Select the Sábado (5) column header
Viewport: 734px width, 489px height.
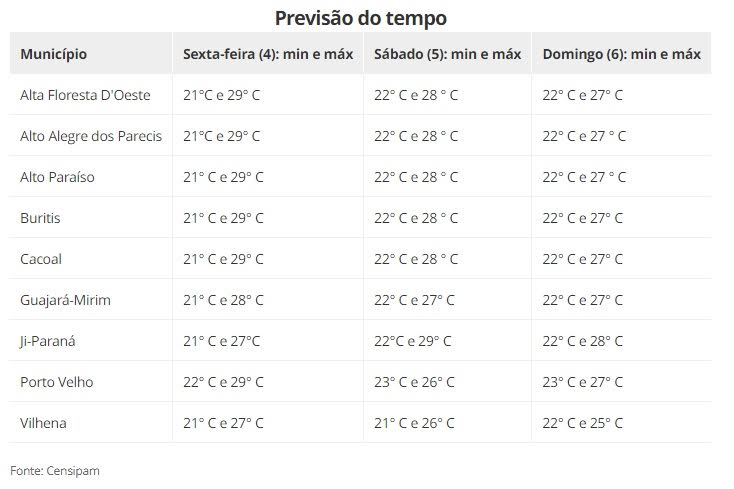coord(447,54)
